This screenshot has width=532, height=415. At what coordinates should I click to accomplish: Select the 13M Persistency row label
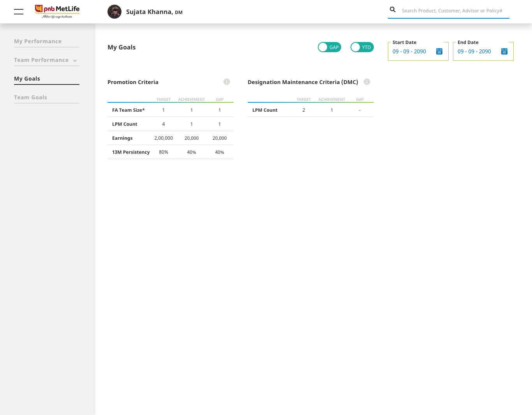coord(131,152)
